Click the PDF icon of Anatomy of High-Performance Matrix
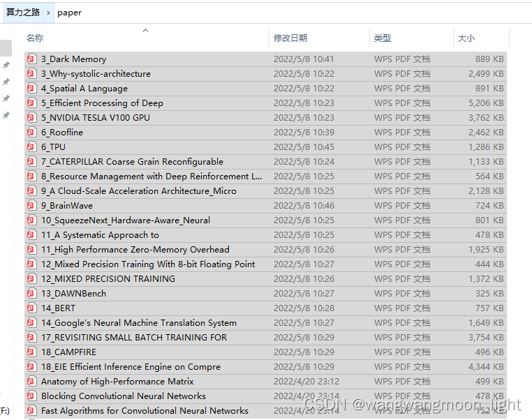 [31, 382]
